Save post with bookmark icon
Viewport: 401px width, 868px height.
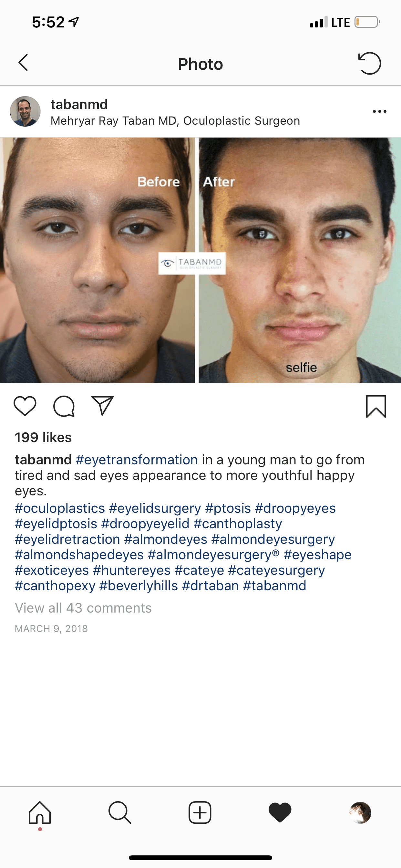376,406
